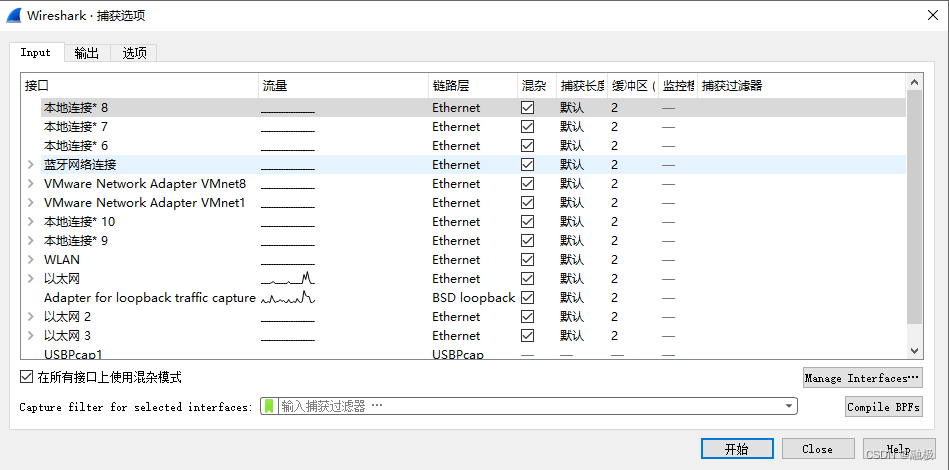Select Adapter for loopback traffic capture

[149, 298]
